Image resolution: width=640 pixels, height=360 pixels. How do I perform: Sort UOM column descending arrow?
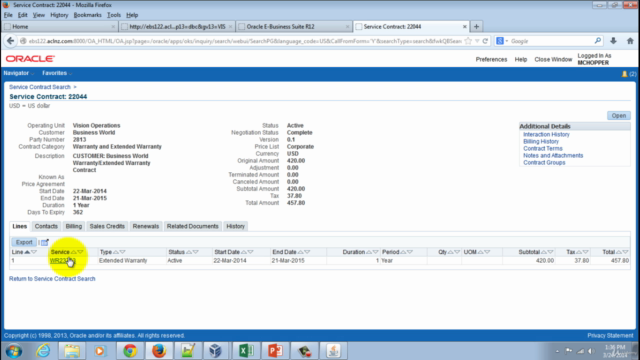[487, 252]
